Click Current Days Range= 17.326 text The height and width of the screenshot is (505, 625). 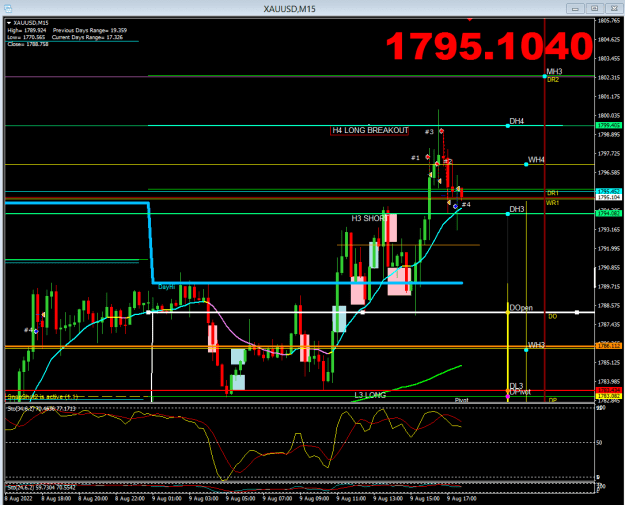87,37
